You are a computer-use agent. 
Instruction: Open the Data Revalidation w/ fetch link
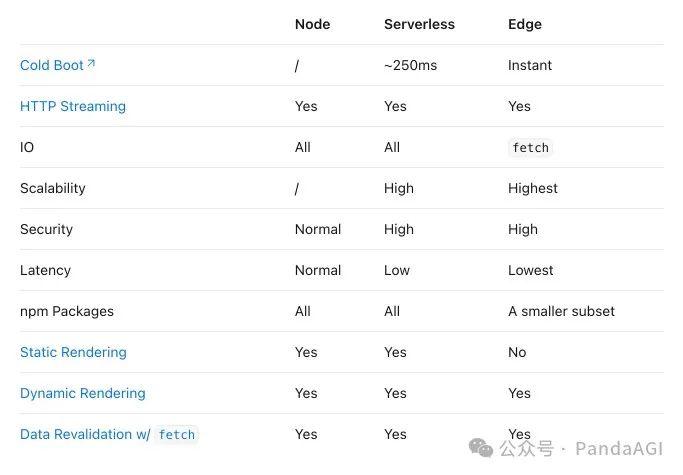[108, 434]
